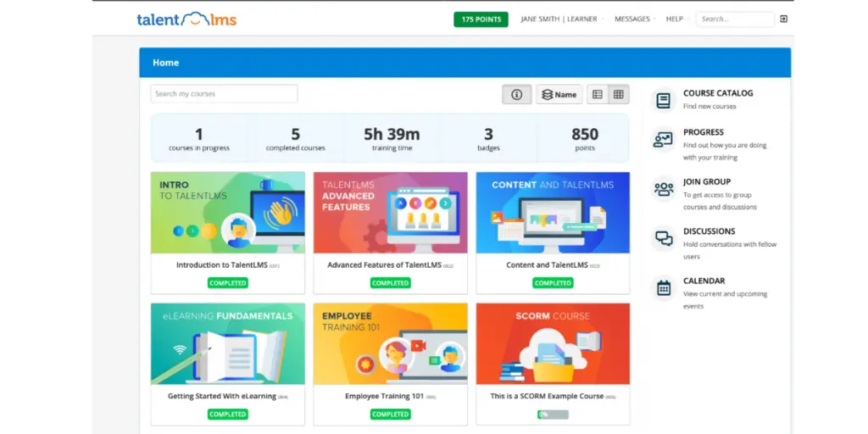This screenshot has height=434, width=868.
Task: Click the 175 Points button
Action: [x=481, y=19]
